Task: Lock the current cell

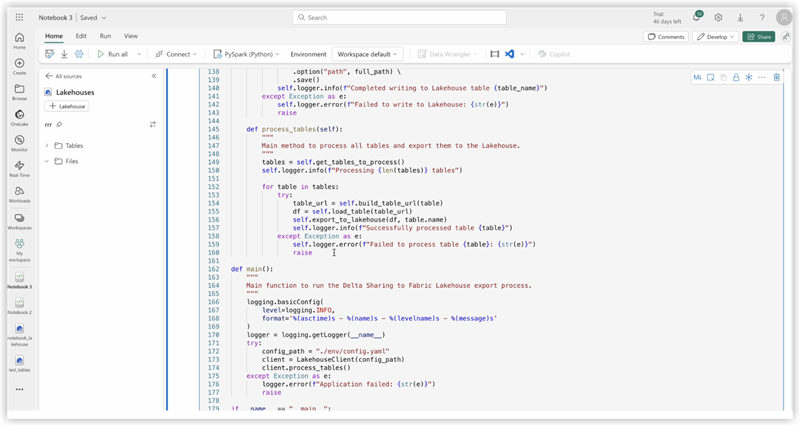Action: tap(736, 78)
